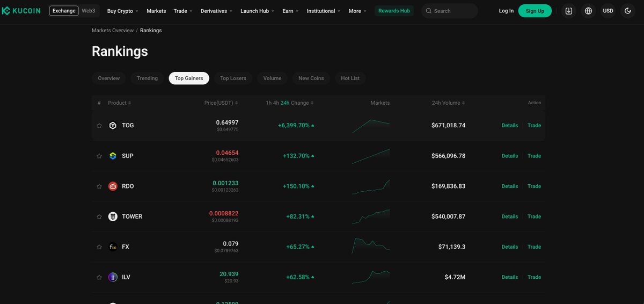Click the TOG market sparkline chart

371,126
